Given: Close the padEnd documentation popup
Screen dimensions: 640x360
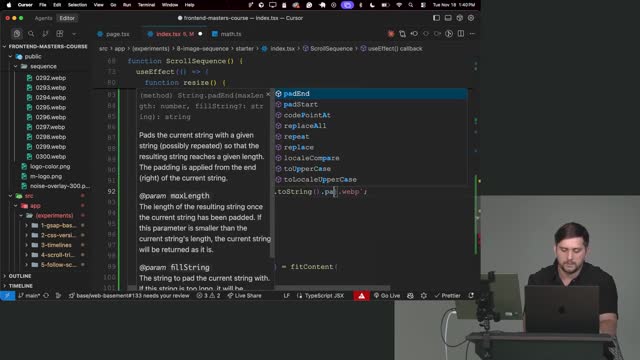Looking at the screenshot, I should point(268,95).
